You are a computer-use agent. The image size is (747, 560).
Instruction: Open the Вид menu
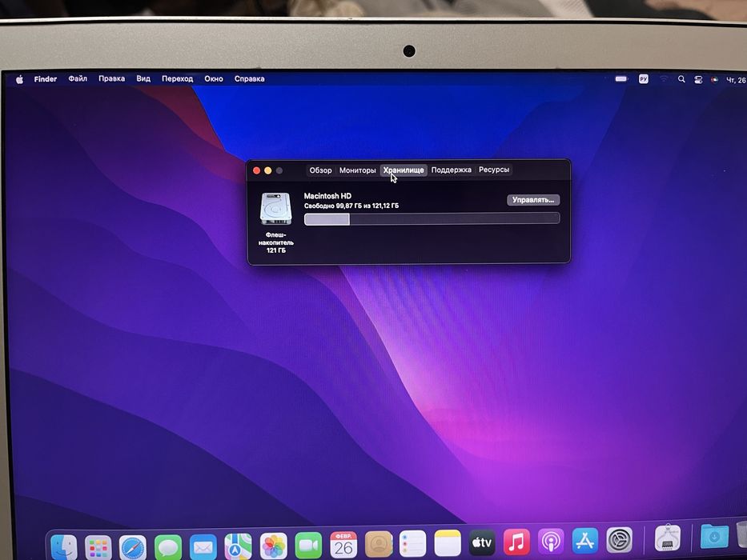pos(143,78)
